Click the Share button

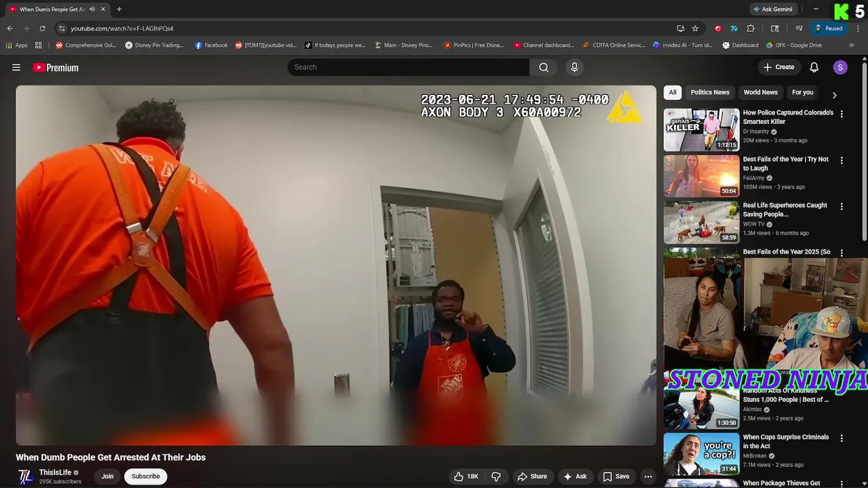[532, 476]
